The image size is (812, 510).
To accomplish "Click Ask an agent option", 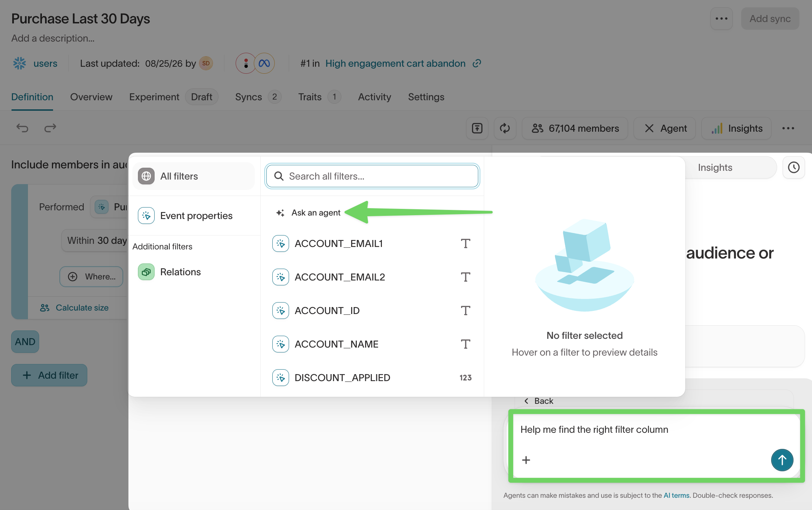I will 308,213.
